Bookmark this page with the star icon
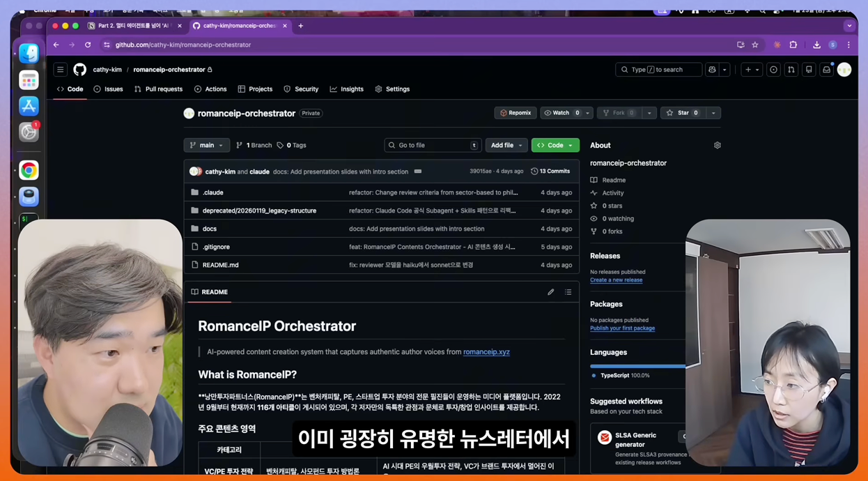868x481 pixels. tap(754, 45)
